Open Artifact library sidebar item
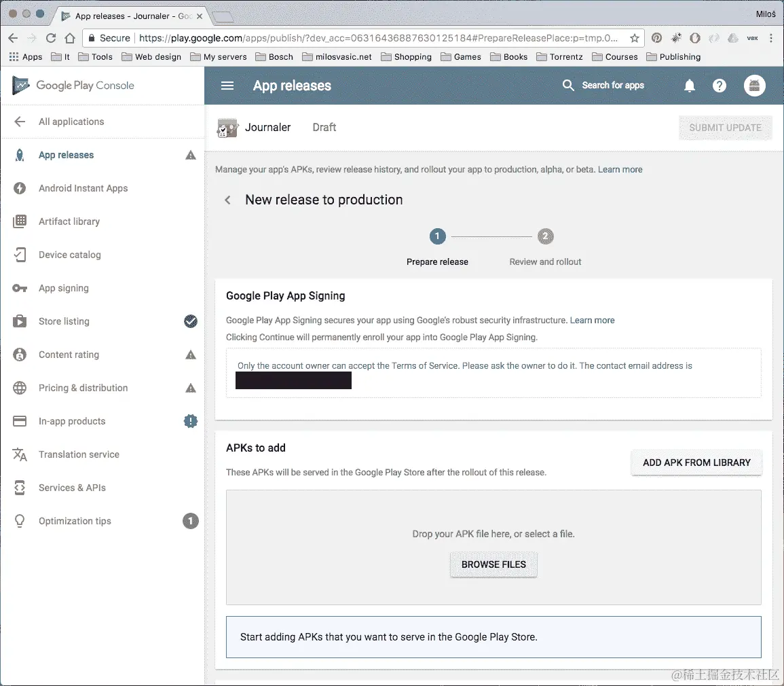This screenshot has height=686, width=784. 102,221
